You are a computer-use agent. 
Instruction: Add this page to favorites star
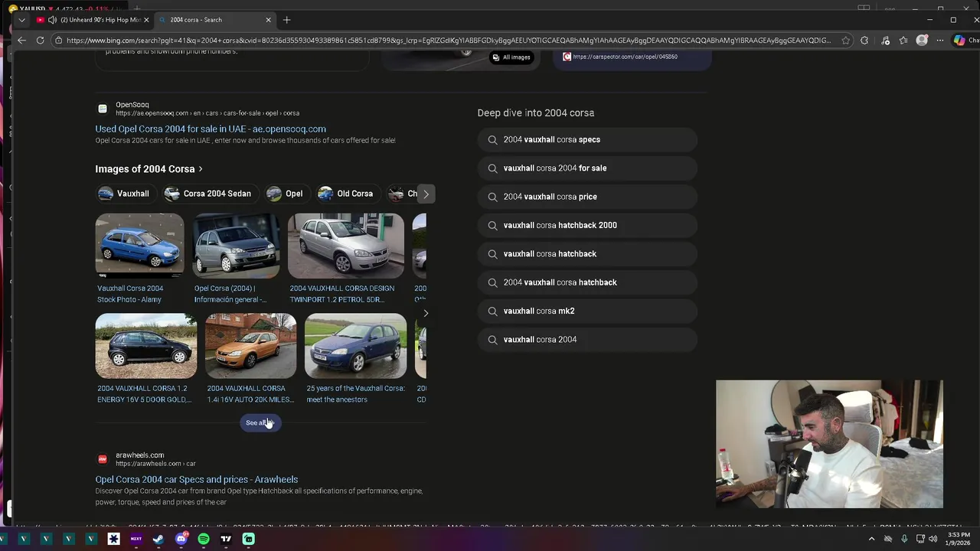tap(845, 41)
